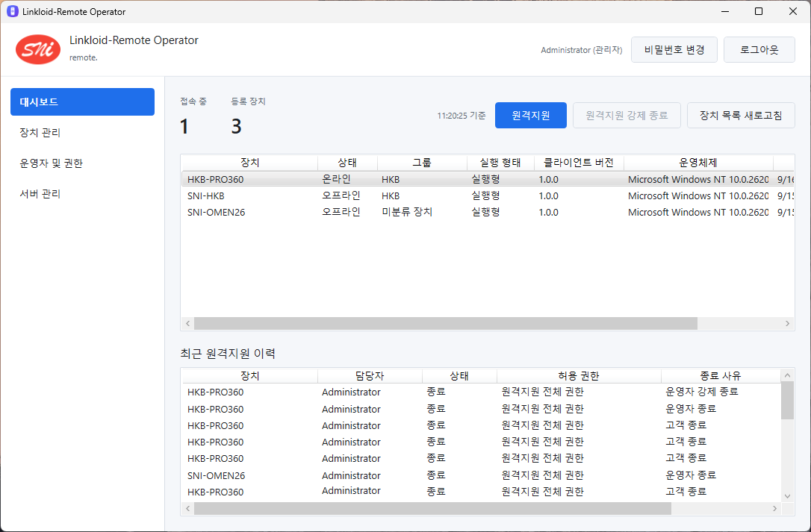Click the 그룹 column header
The width and height of the screenshot is (811, 532).
pos(421,163)
